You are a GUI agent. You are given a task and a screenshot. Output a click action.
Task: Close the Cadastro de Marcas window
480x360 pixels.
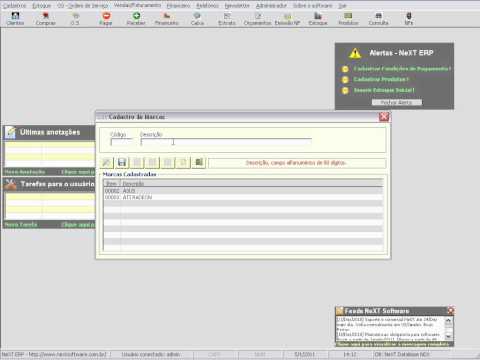[x=384, y=117]
